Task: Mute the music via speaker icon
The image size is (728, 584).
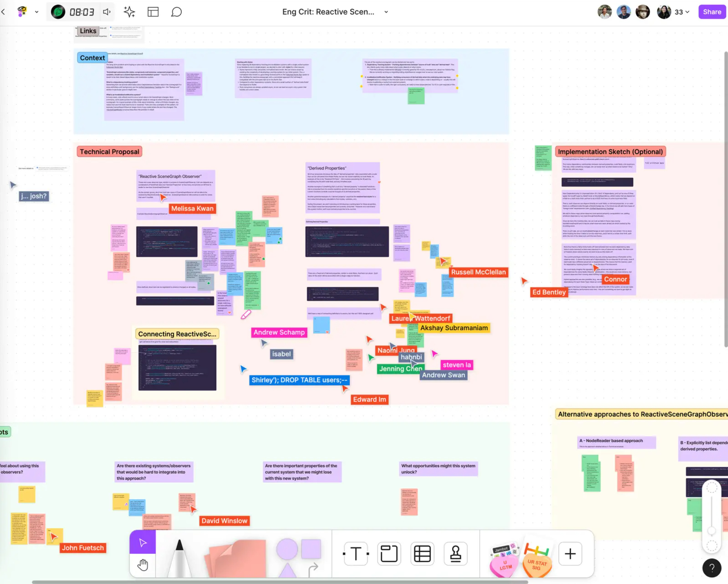Action: point(107,12)
